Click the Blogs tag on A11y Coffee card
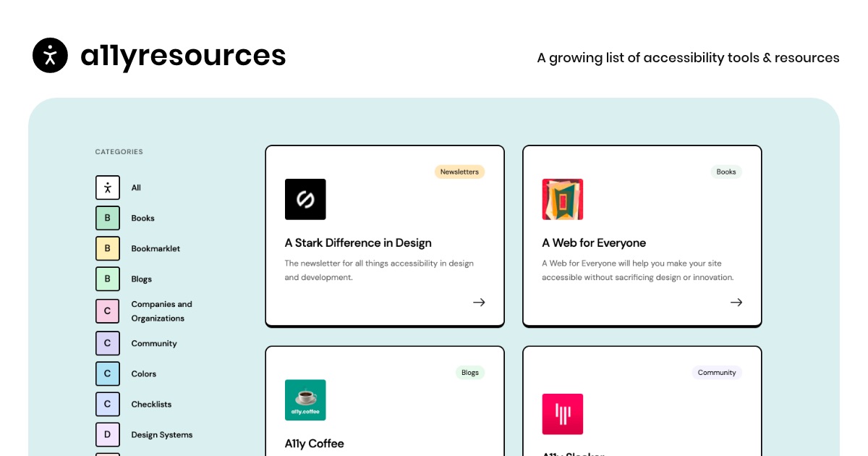The height and width of the screenshot is (456, 868). (470, 372)
